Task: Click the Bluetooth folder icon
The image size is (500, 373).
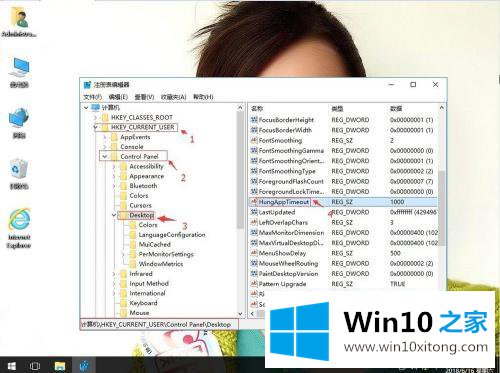Action: tap(124, 186)
